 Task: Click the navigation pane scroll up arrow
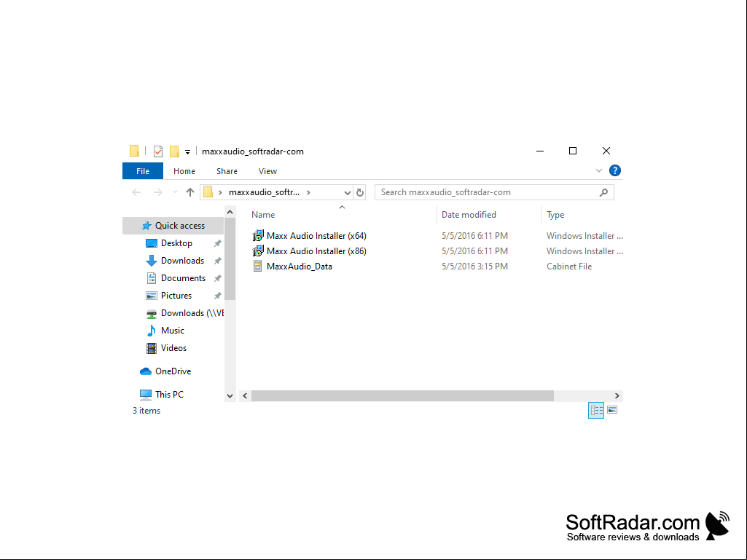[230, 213]
